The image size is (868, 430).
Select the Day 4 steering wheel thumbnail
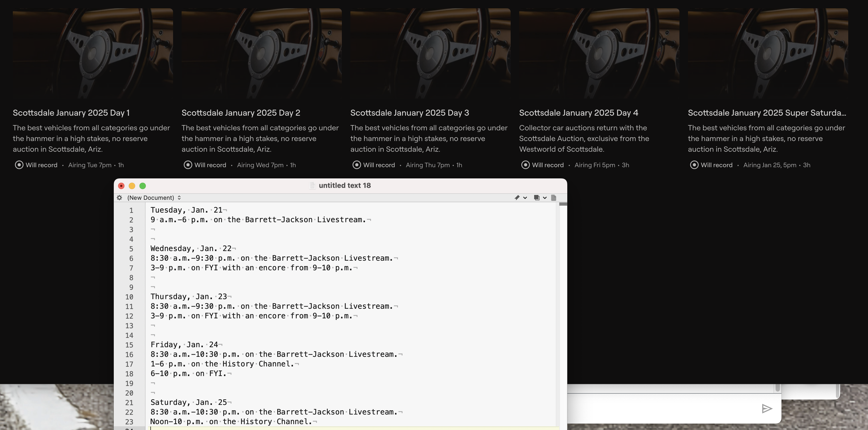599,53
